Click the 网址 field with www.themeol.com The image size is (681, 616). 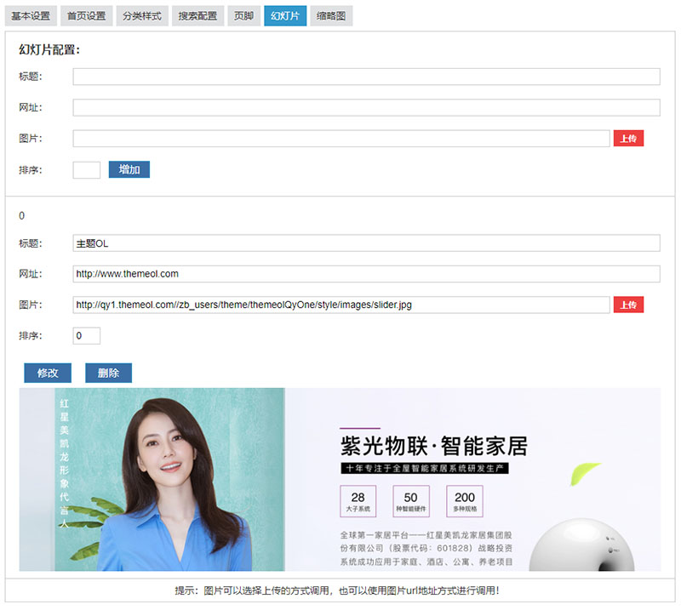(366, 274)
